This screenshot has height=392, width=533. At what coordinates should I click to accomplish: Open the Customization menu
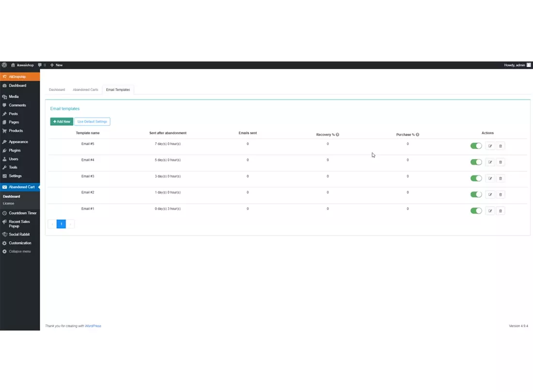tap(20, 243)
